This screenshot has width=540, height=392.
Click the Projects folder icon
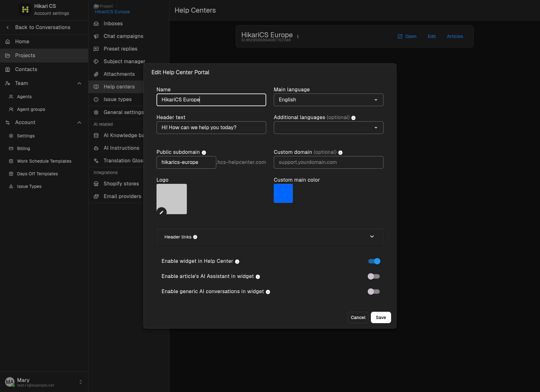[x=8, y=56]
